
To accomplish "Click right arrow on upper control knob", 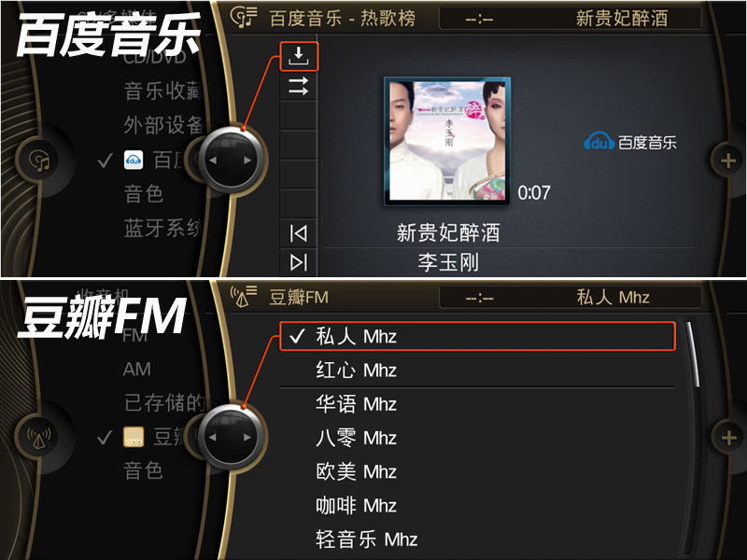I will (247, 161).
